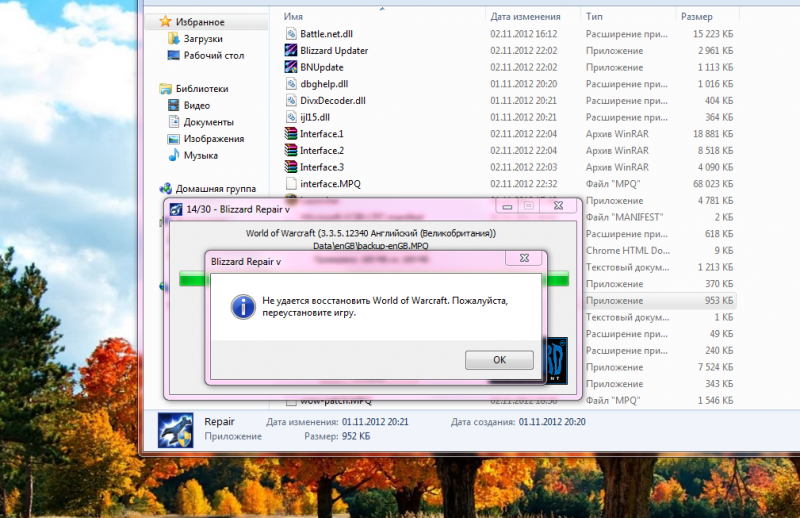The image size is (800, 518).
Task: Click the DivxDecoder.dll file icon
Action: (x=291, y=101)
